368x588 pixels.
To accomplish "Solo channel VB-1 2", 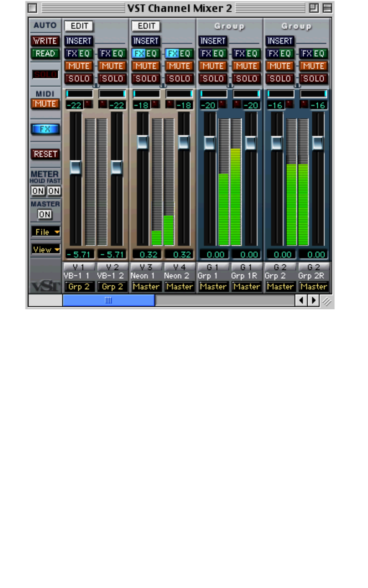I will click(112, 79).
